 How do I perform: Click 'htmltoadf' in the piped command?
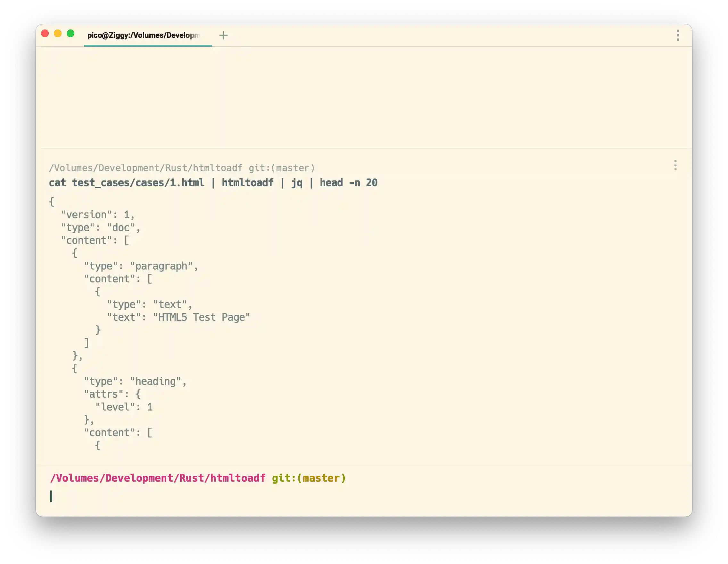pyautogui.click(x=247, y=183)
